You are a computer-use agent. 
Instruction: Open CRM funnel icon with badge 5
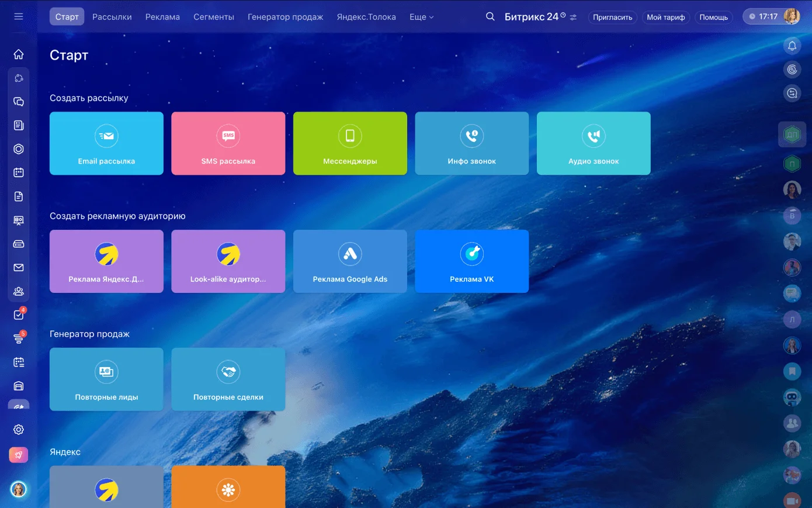tap(19, 338)
